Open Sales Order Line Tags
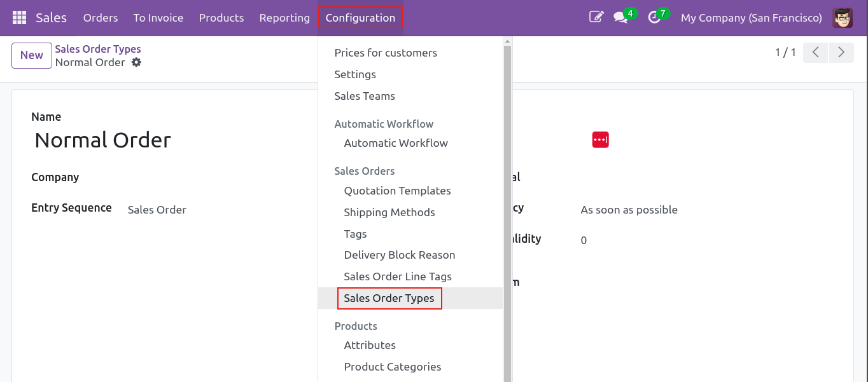The height and width of the screenshot is (382, 868). click(x=410, y=276)
